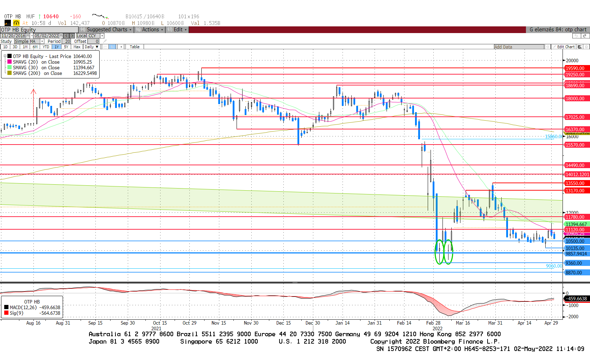Click the pencil icon beside Offset field

pyautogui.click(x=105, y=41)
